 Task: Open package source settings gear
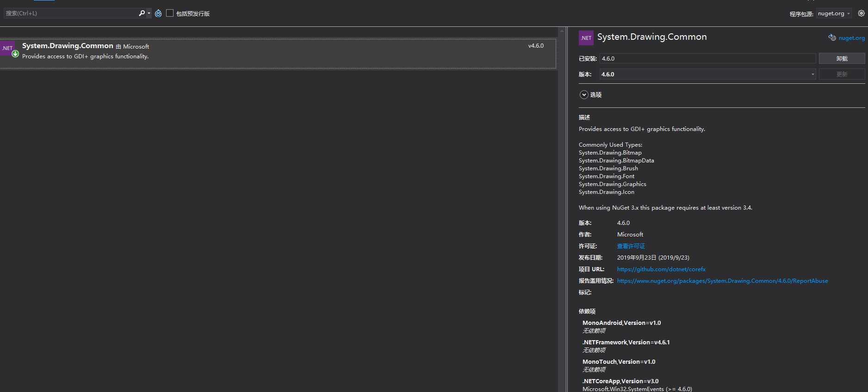[x=861, y=13]
